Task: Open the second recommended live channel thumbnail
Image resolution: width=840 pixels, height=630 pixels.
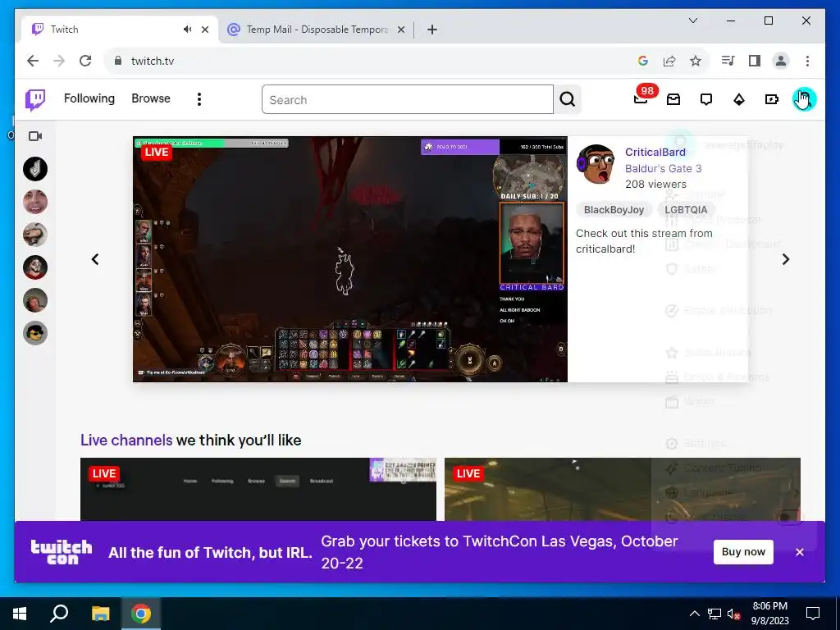Action: (622, 489)
